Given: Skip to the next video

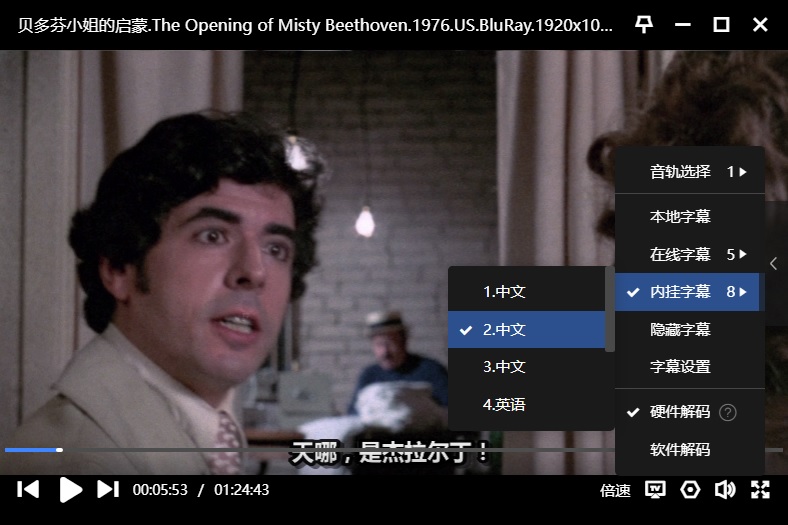Looking at the screenshot, I should click(108, 489).
